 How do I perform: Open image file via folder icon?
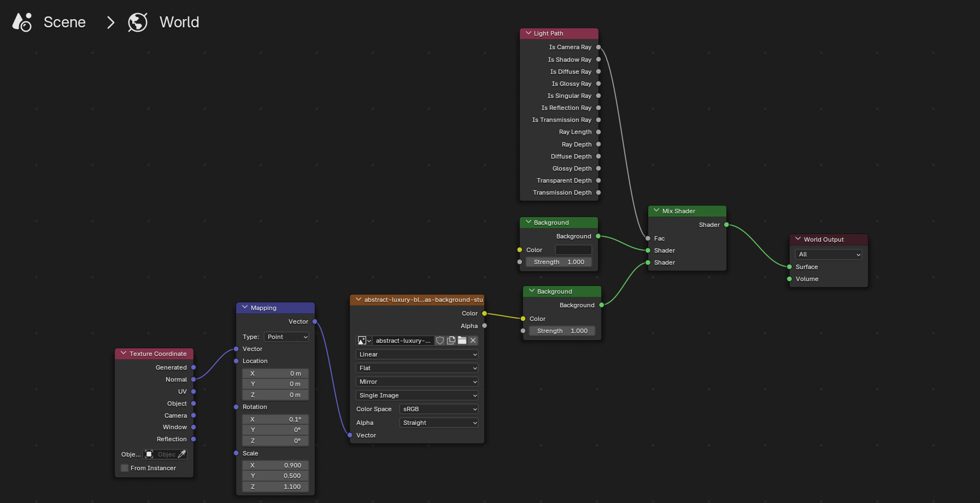(462, 341)
